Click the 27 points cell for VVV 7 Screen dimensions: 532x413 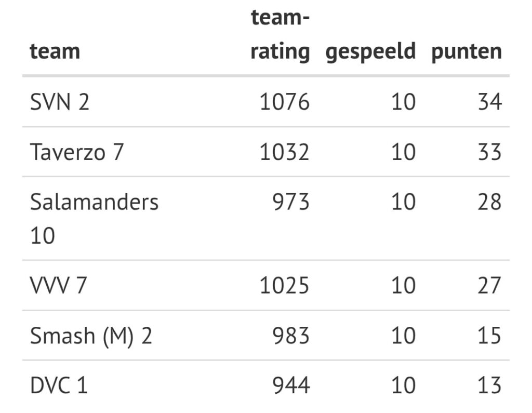pos(489,286)
